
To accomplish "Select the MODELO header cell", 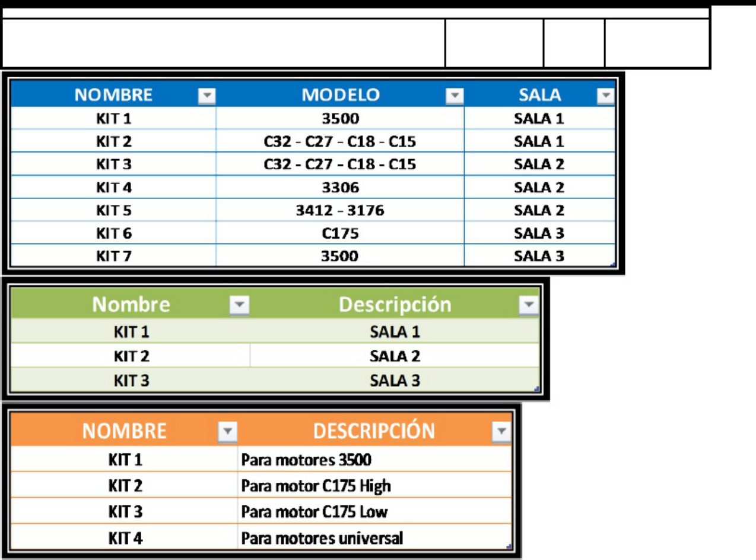I will [340, 94].
